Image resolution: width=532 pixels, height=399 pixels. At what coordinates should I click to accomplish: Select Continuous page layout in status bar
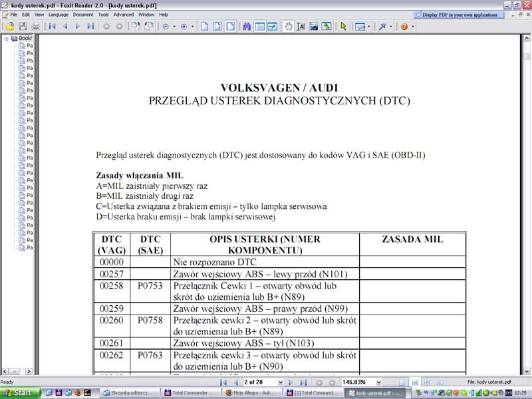(414, 382)
